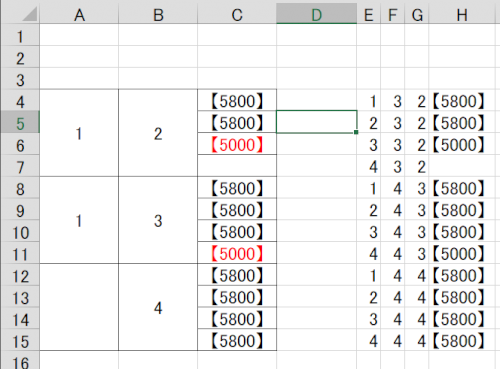Select cell G15 with value 4
Screen dimensions: 500x369
point(417,340)
